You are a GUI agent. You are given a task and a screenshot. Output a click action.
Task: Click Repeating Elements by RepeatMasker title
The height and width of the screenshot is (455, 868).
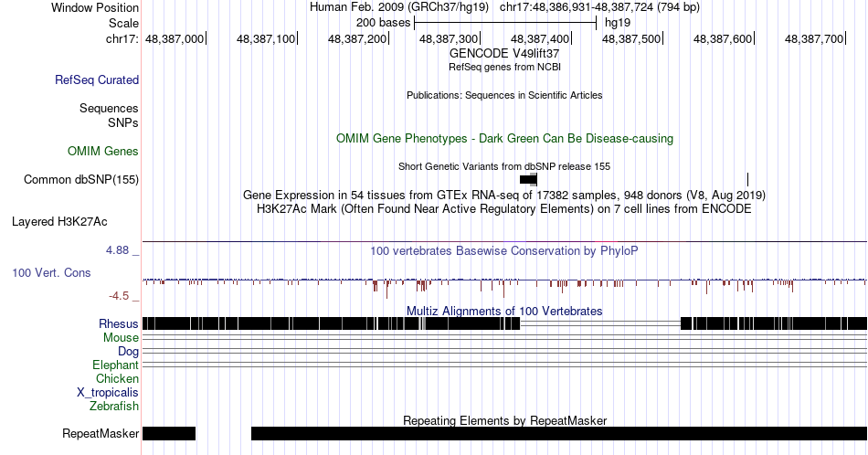pos(504,420)
